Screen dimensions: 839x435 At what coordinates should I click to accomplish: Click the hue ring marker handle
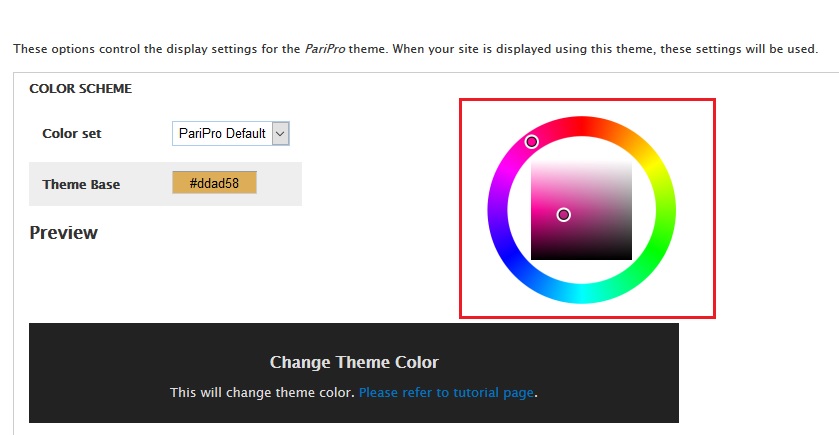click(x=532, y=142)
